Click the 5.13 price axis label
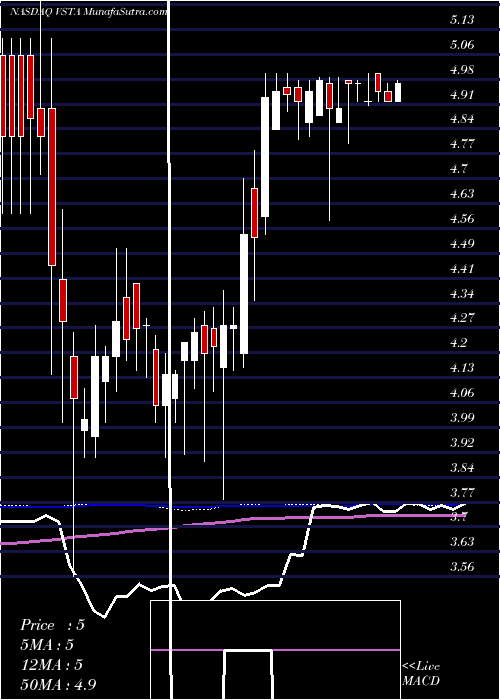Screen dimensions: 500x700 [460, 20]
